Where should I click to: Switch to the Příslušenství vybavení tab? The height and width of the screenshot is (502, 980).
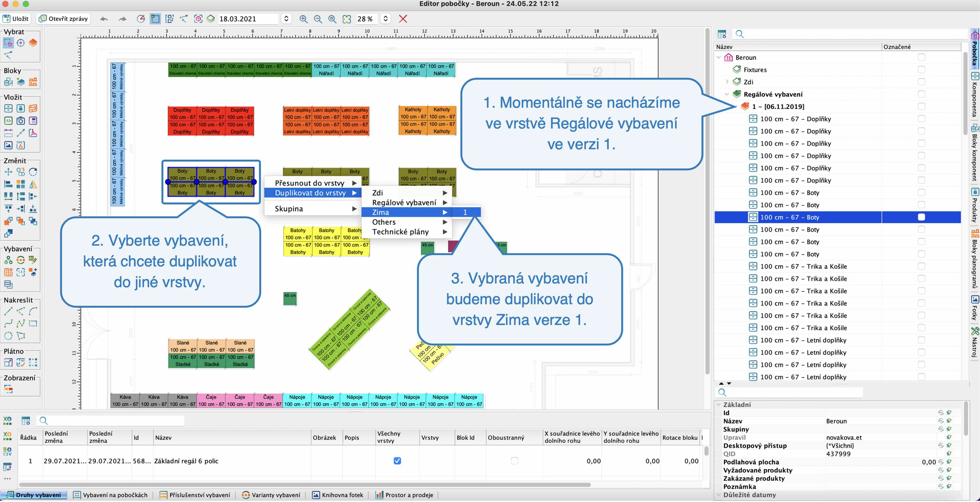click(195, 495)
